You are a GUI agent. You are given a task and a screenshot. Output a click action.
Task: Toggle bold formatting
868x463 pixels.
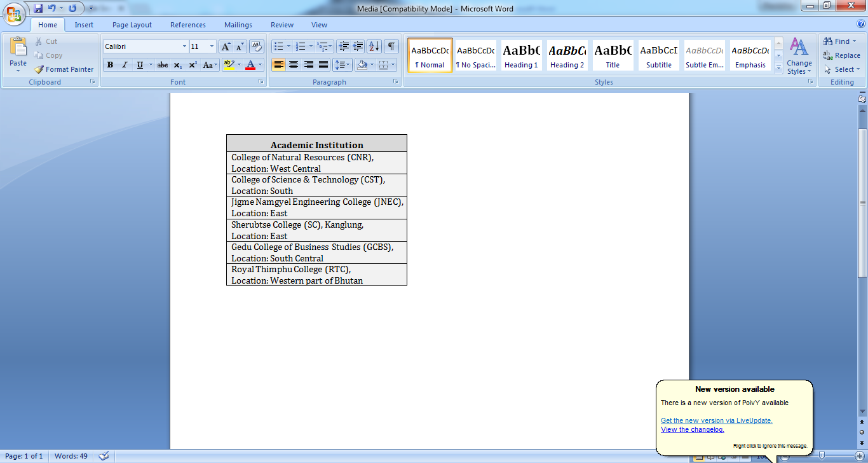pos(110,65)
